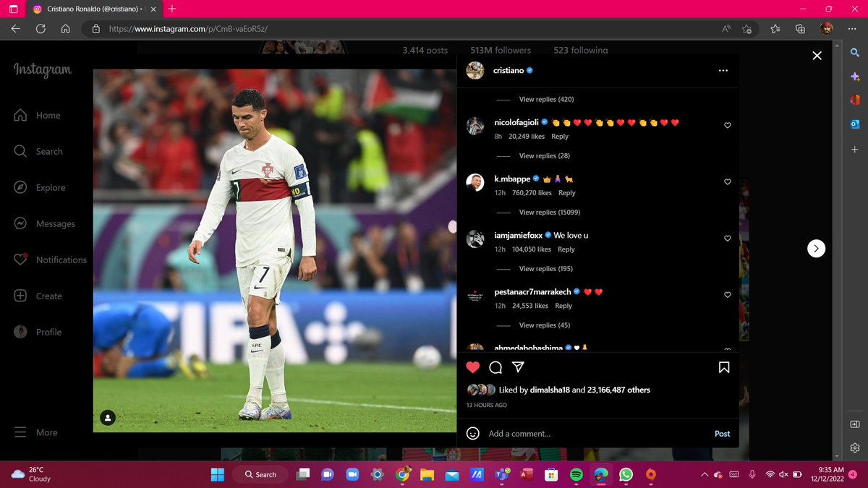Open a new browser tab
The image size is (868, 488).
171,9
